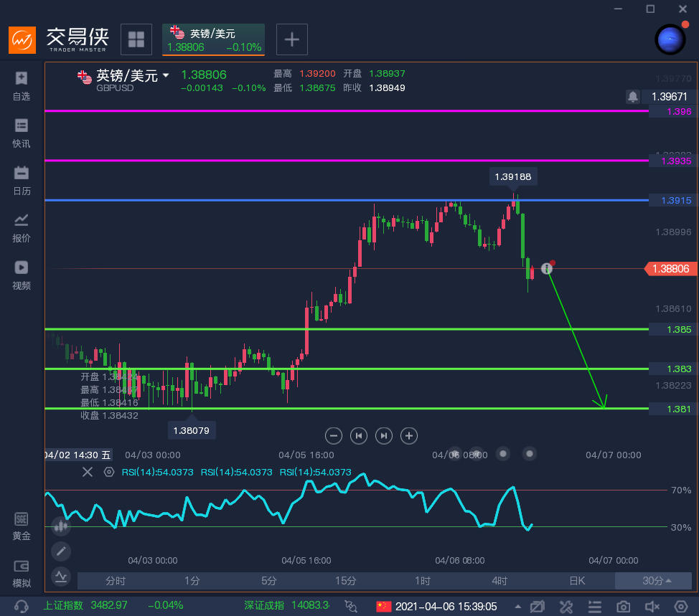Select the green 1.381 price line label

coord(673,409)
